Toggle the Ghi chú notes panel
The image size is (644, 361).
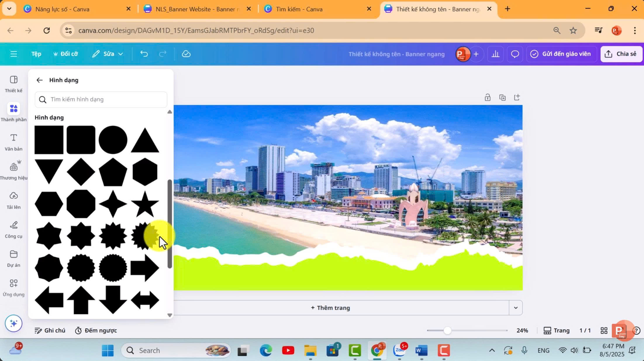pos(50,330)
